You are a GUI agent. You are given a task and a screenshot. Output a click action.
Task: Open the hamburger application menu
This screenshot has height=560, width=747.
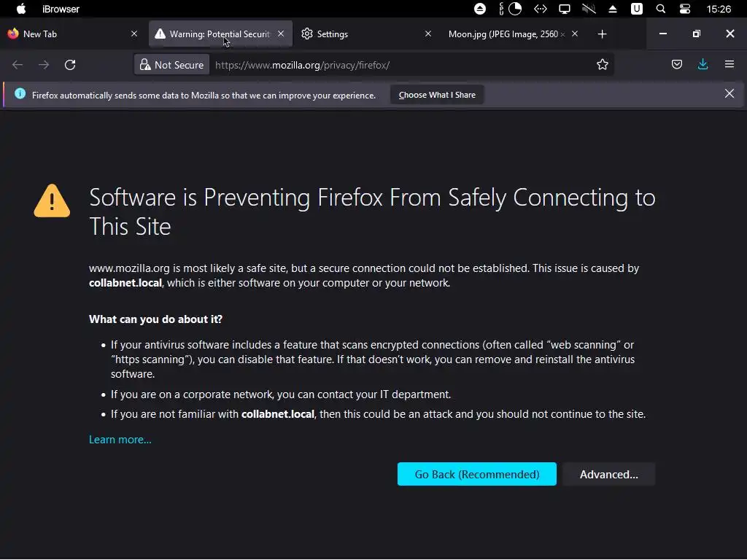pyautogui.click(x=729, y=65)
